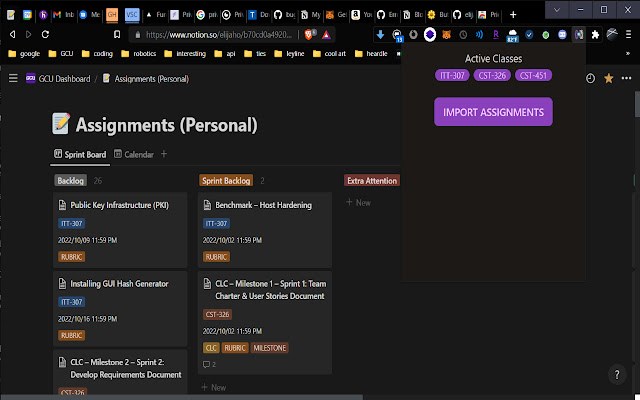Click the bookmark icon beside address bar
640x400 pixels.
coord(117,35)
